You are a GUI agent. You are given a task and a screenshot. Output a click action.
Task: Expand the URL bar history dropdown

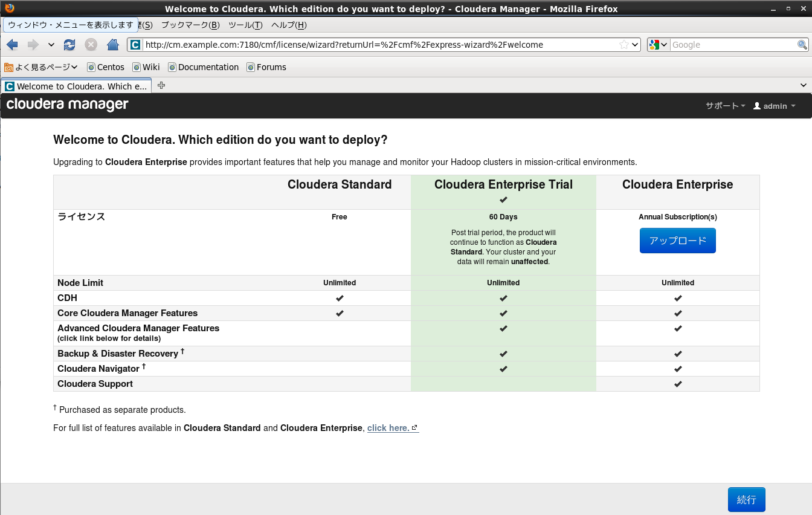tap(635, 45)
